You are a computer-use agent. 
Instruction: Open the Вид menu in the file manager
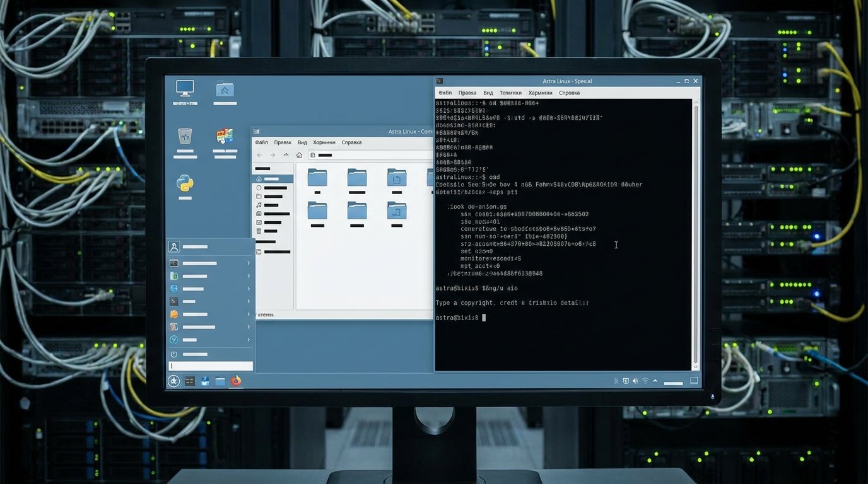[x=302, y=142]
